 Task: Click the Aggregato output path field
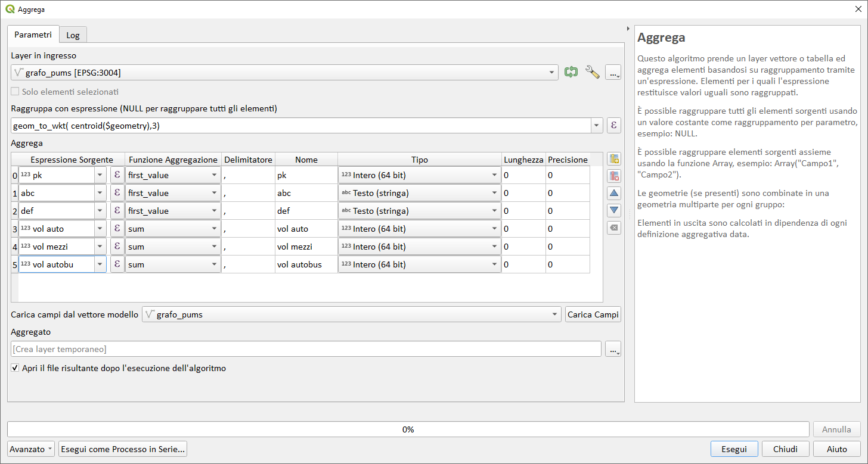click(306, 349)
